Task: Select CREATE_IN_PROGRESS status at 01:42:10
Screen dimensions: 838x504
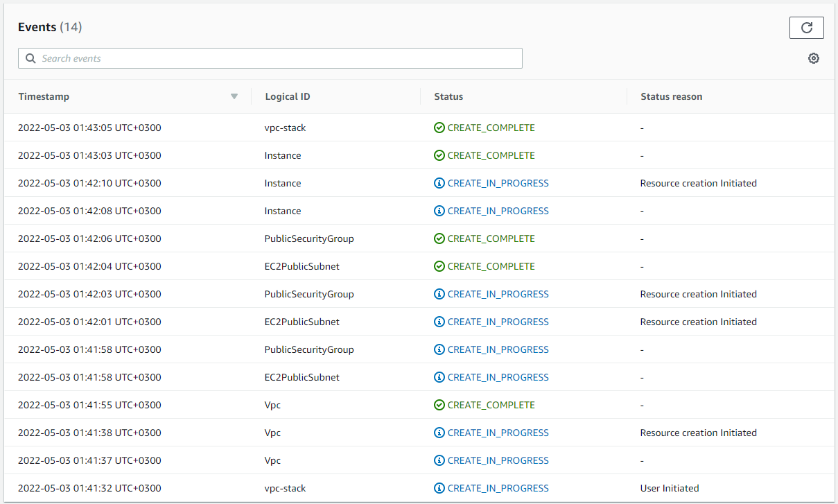Action: click(498, 183)
